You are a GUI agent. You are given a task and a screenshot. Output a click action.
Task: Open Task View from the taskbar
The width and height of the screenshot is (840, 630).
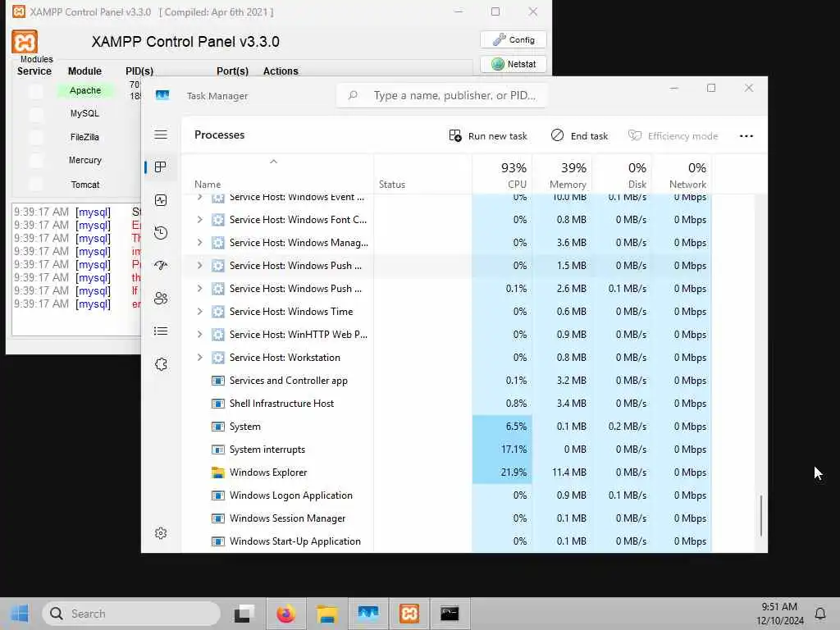point(244,614)
